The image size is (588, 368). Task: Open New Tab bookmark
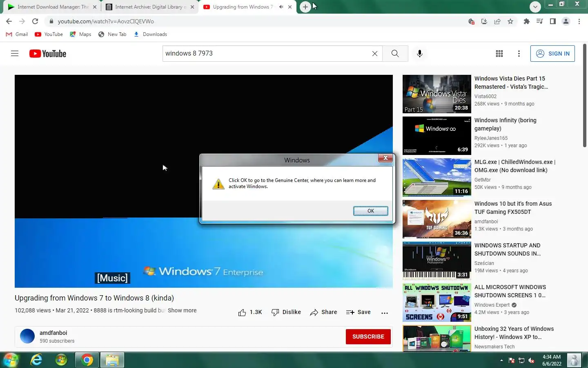[112, 34]
